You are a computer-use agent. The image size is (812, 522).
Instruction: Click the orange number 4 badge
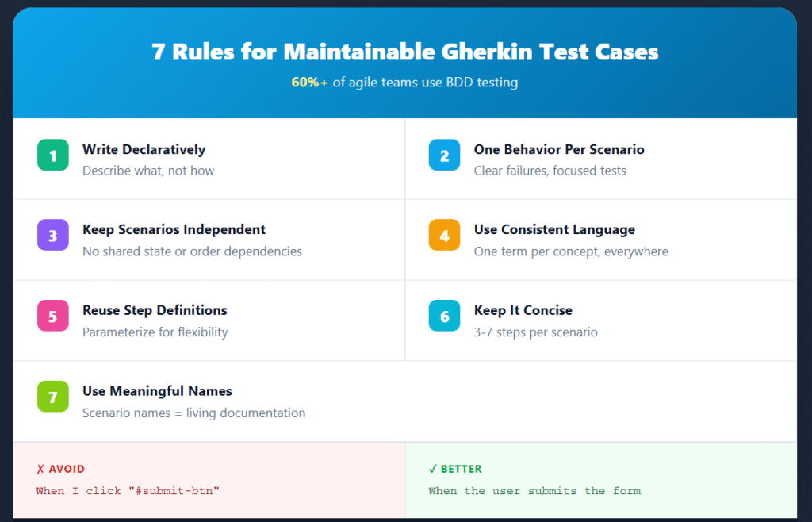[x=444, y=235]
